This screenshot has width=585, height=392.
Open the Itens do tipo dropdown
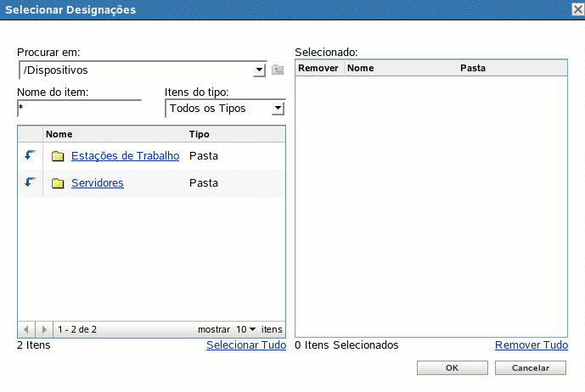pos(278,108)
